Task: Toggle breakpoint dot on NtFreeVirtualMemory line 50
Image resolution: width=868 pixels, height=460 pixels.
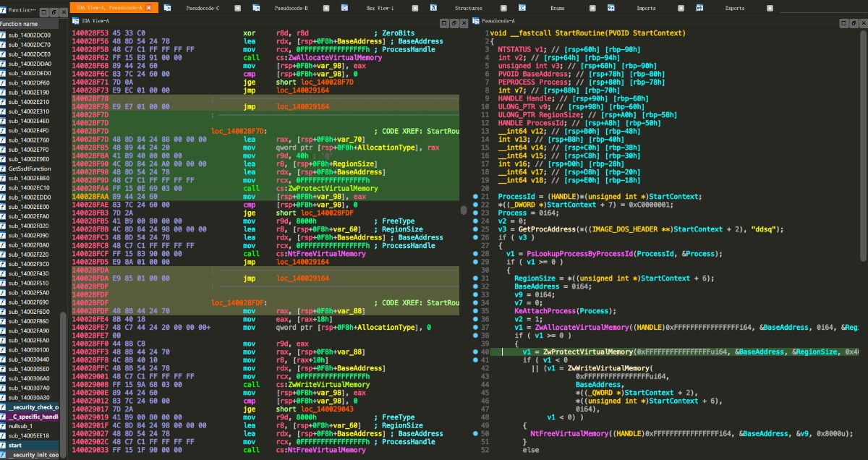Action: tap(475, 433)
